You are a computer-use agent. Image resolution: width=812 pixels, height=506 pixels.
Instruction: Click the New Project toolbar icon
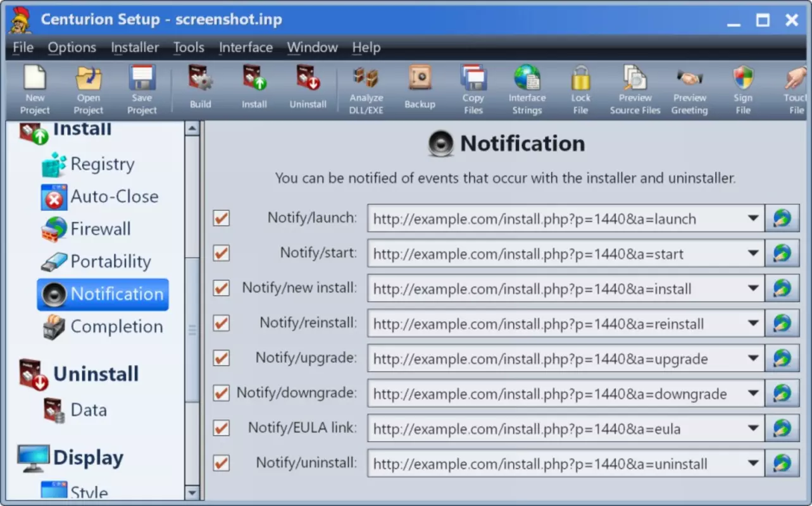35,90
